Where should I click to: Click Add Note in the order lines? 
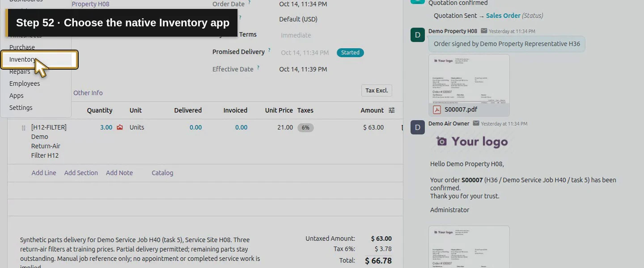point(119,173)
